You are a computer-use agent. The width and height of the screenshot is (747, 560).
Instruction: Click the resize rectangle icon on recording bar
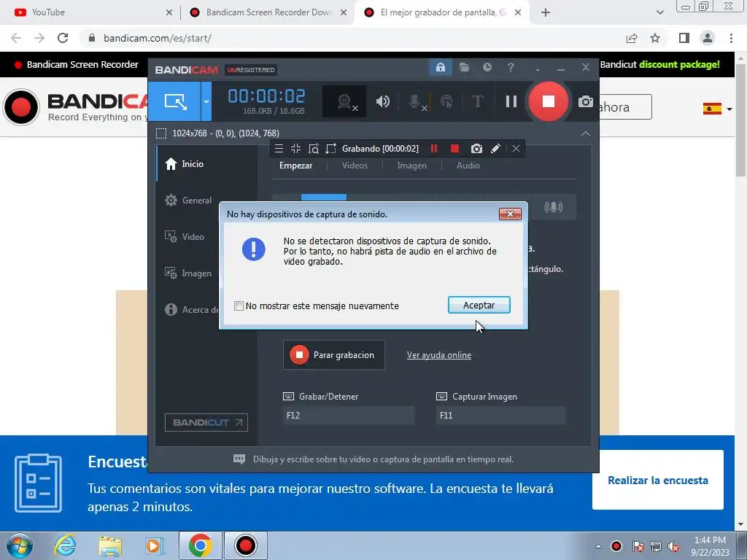[x=330, y=149]
